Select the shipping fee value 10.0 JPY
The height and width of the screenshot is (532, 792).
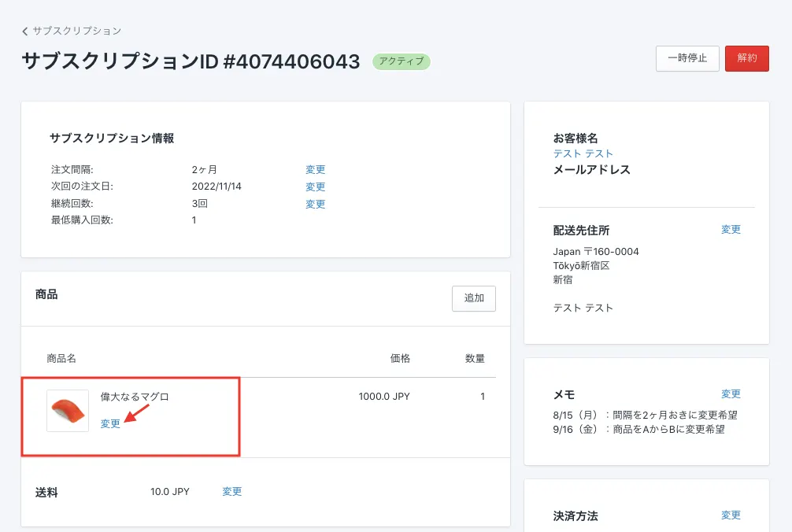pyautogui.click(x=170, y=492)
